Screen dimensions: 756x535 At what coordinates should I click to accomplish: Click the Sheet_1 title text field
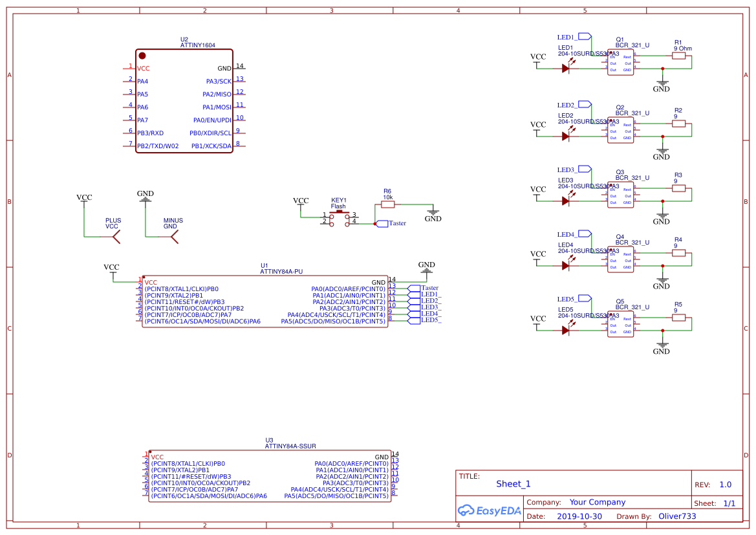(512, 483)
